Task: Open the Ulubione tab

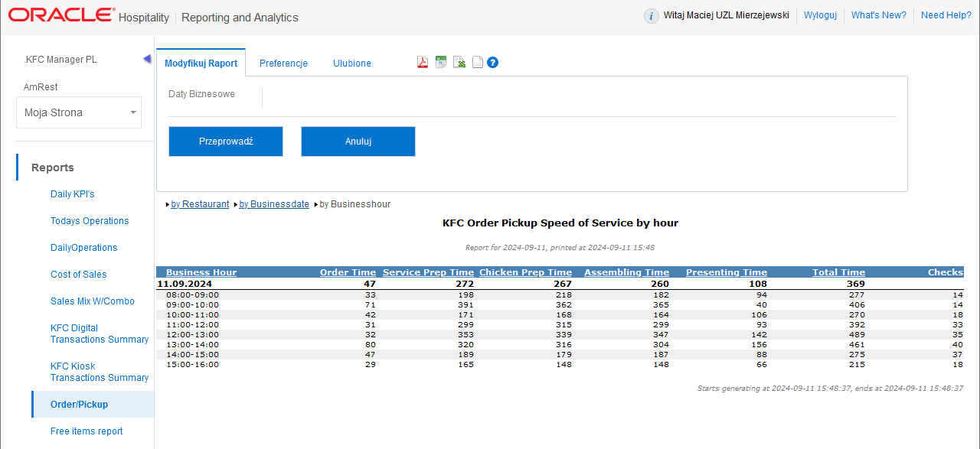Action: coord(351,63)
